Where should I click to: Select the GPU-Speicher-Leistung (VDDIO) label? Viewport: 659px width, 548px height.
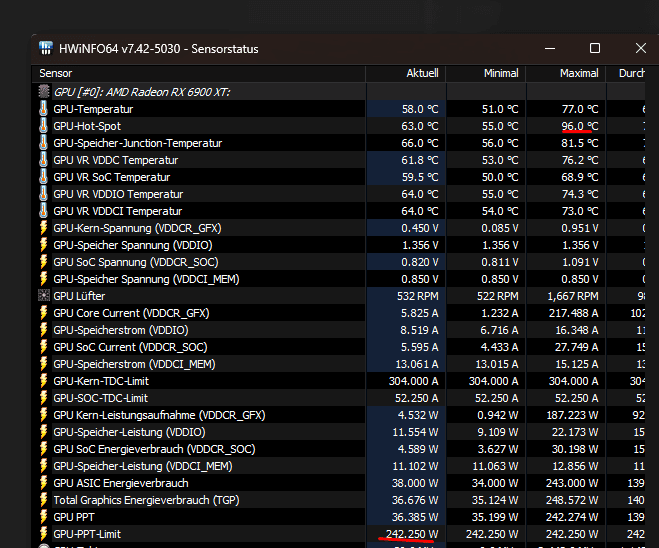[x=129, y=432]
